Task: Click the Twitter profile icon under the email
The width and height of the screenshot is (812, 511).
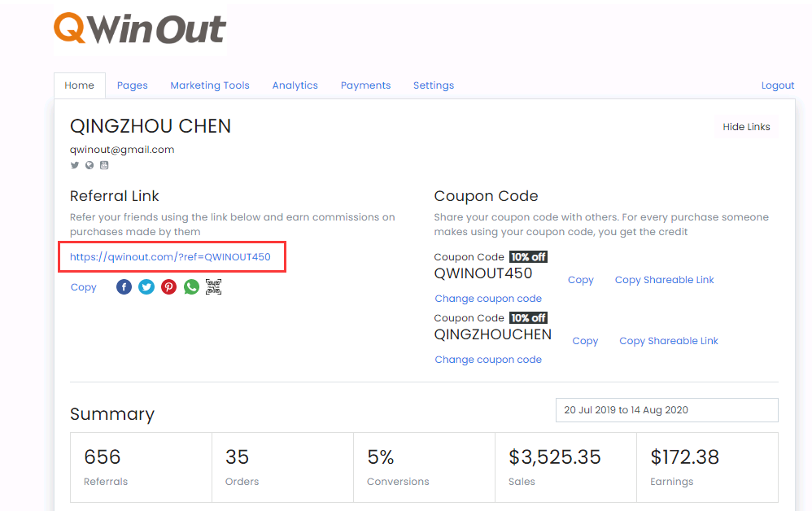Action: pos(75,165)
